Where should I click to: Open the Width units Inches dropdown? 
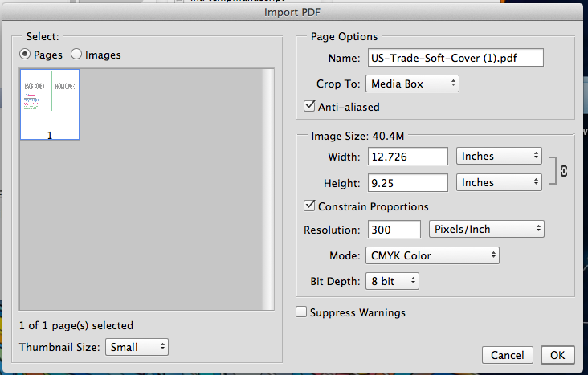coord(499,156)
